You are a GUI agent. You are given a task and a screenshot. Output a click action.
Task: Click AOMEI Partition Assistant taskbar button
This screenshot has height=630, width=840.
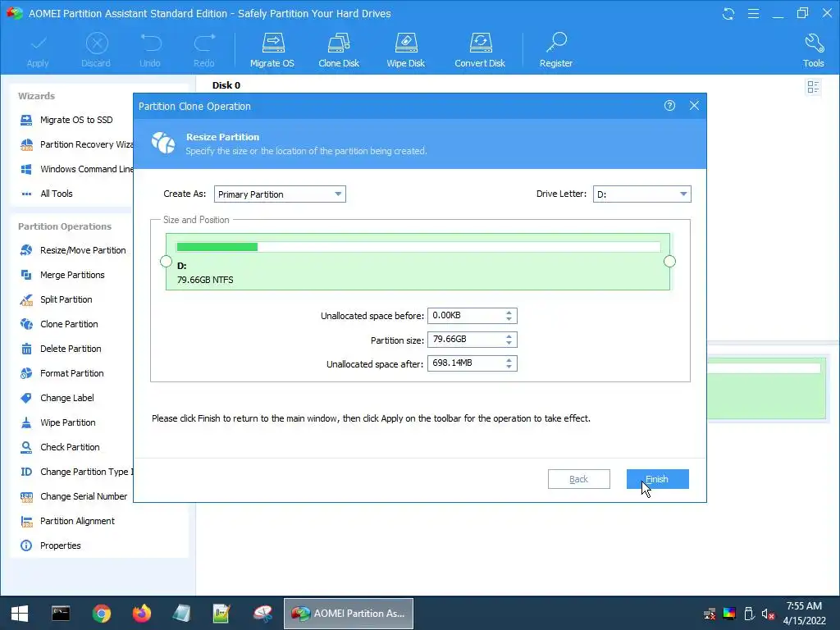point(348,614)
